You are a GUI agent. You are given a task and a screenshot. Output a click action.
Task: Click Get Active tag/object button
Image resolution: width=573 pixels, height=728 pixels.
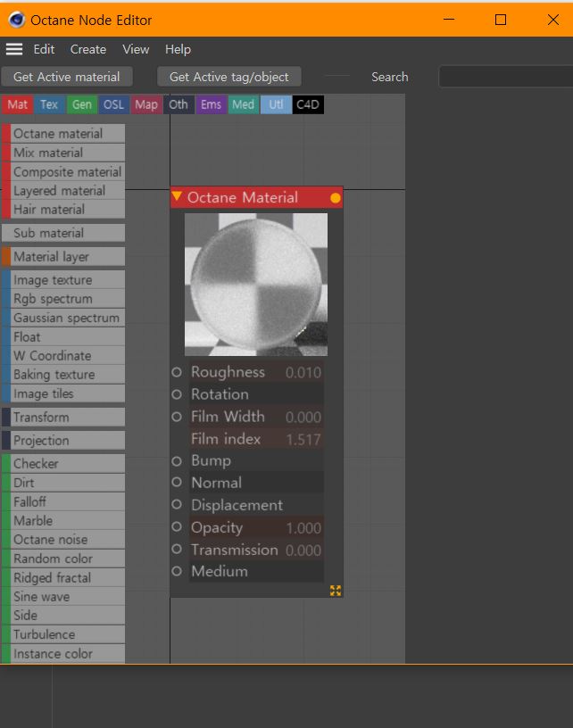[228, 77]
